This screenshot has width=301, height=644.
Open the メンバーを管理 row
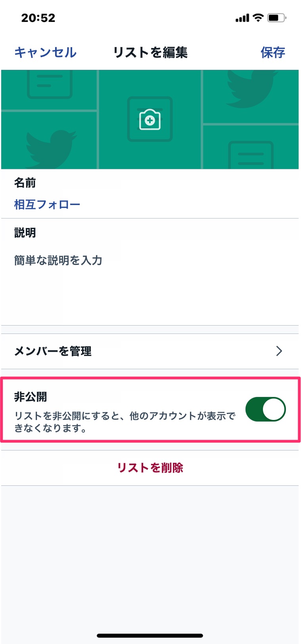point(150,351)
